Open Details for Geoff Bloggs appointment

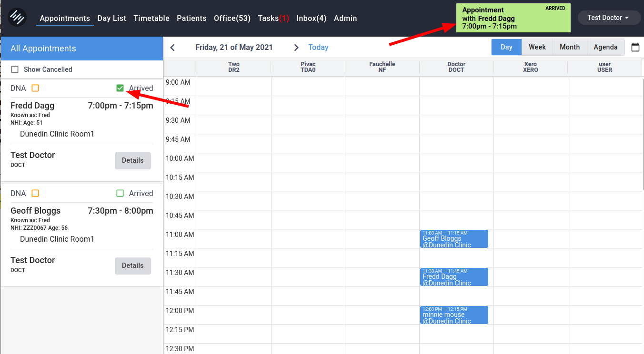132,266
